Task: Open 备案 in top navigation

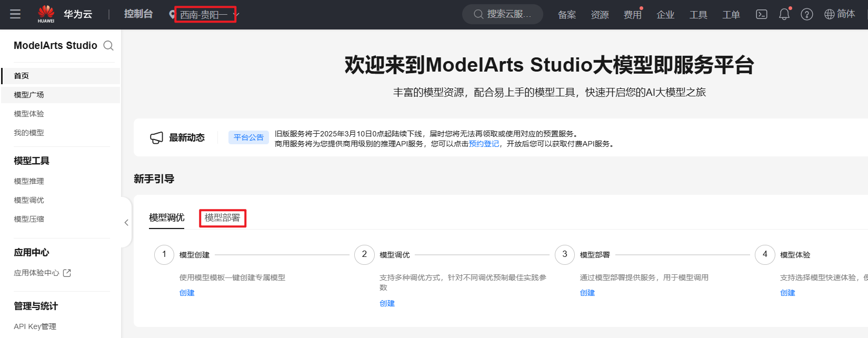Action: click(x=567, y=15)
